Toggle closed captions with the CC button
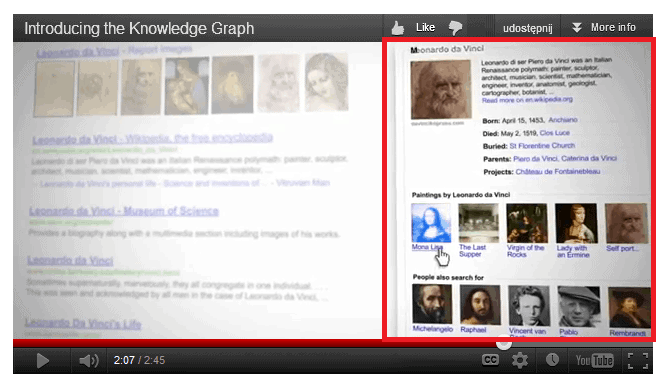Image resolution: width=662 pixels, height=387 pixels. point(490,360)
